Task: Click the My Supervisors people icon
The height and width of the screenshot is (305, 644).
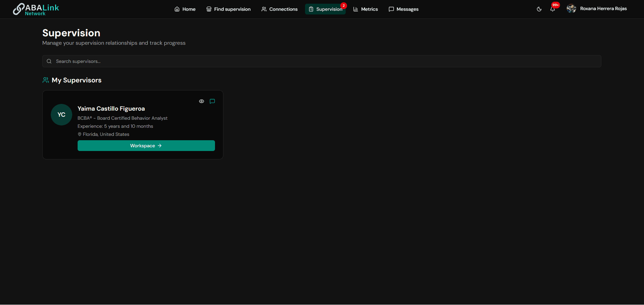Action: point(46,80)
